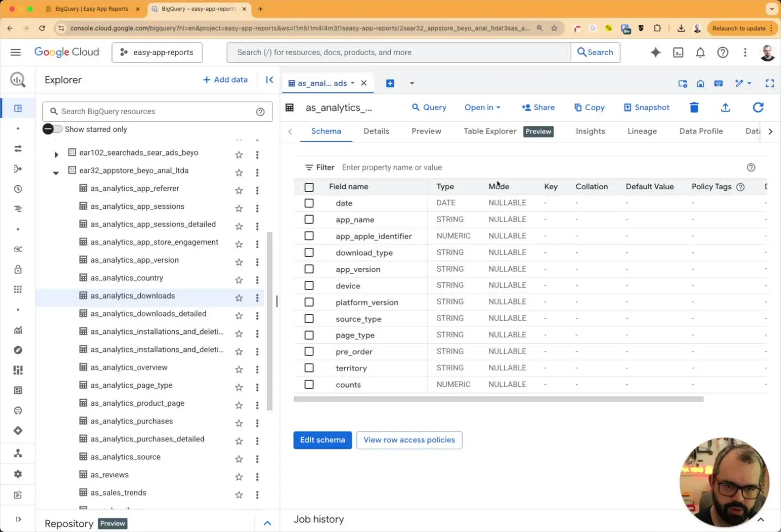
Task: Open the Data Profile tab
Action: [701, 132]
